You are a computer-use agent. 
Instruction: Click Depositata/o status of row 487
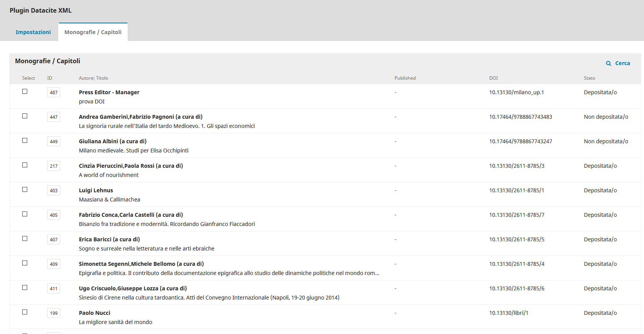[600, 92]
